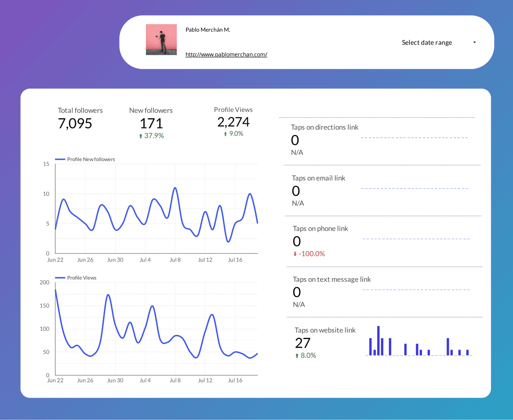Click the profile photo thumbnail
Screen dimensions: 513x420
tap(161, 39)
